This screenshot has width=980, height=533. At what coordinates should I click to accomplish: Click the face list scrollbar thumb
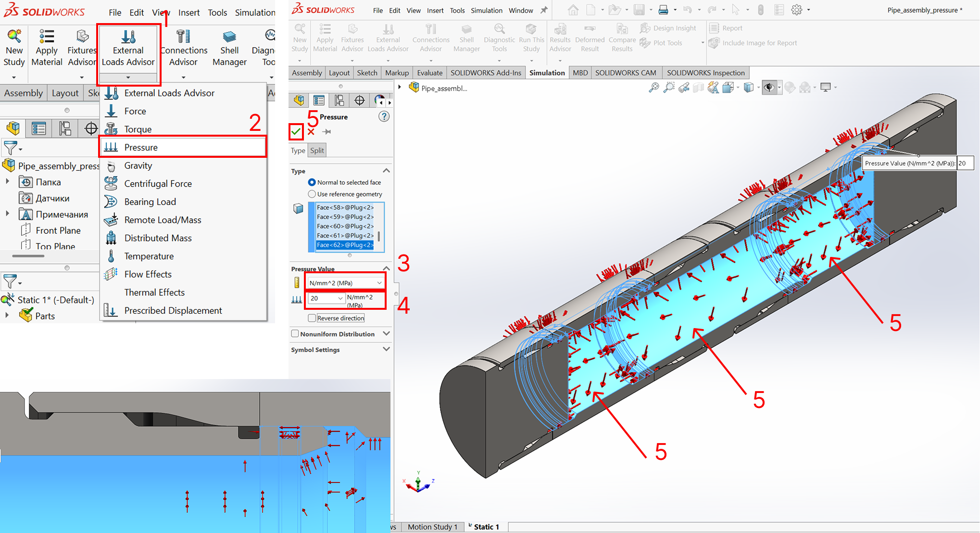(x=379, y=236)
